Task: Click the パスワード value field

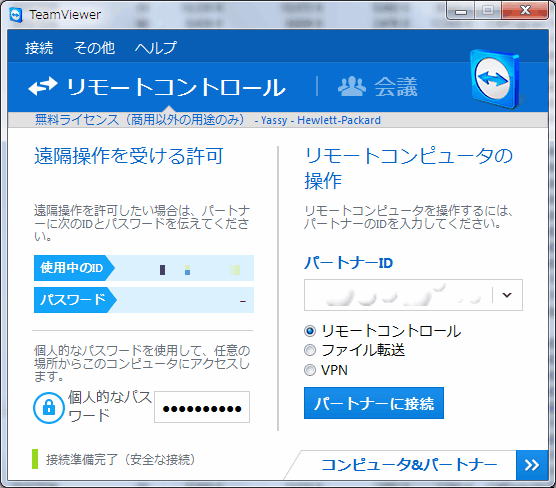Action: pyautogui.click(x=184, y=300)
